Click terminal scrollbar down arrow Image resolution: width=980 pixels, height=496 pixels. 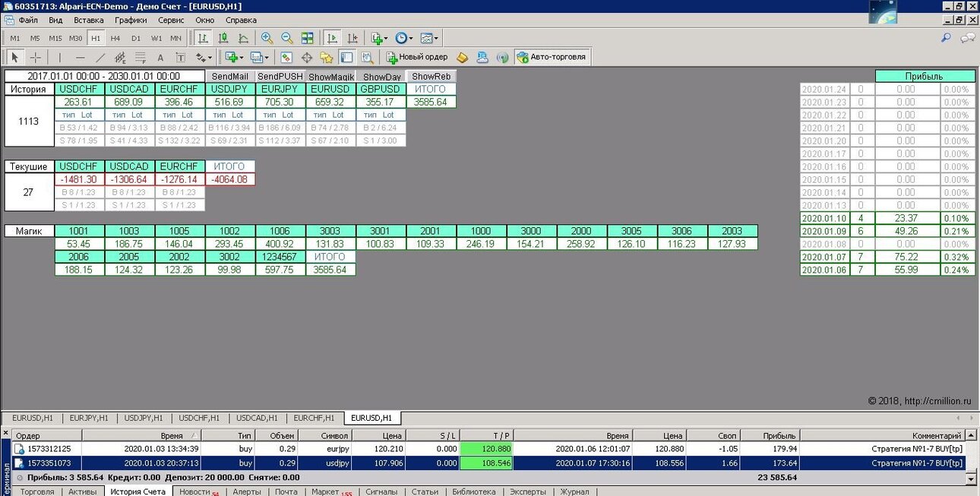[970, 480]
